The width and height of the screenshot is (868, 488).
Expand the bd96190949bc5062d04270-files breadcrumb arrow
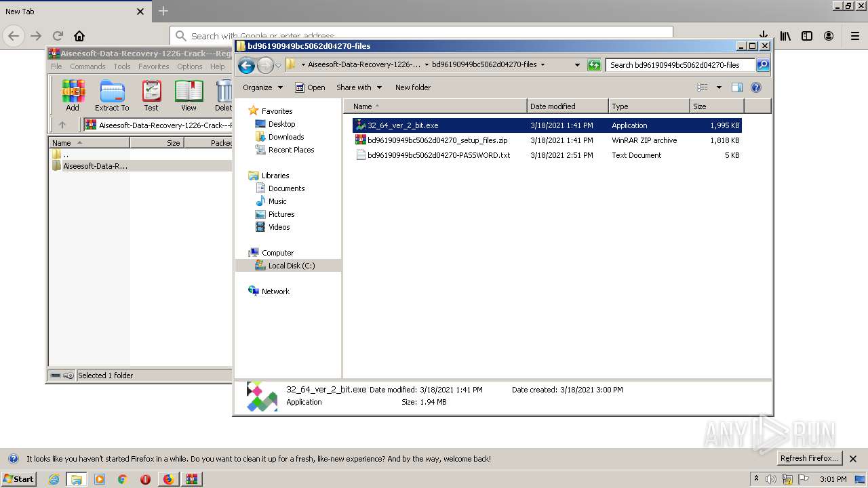tap(543, 65)
